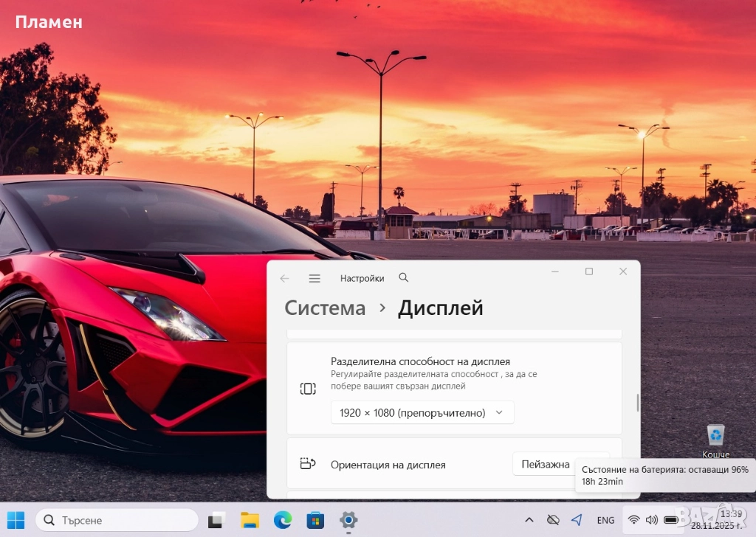
Task: Click the Търсене taskbar search box
Action: (117, 520)
